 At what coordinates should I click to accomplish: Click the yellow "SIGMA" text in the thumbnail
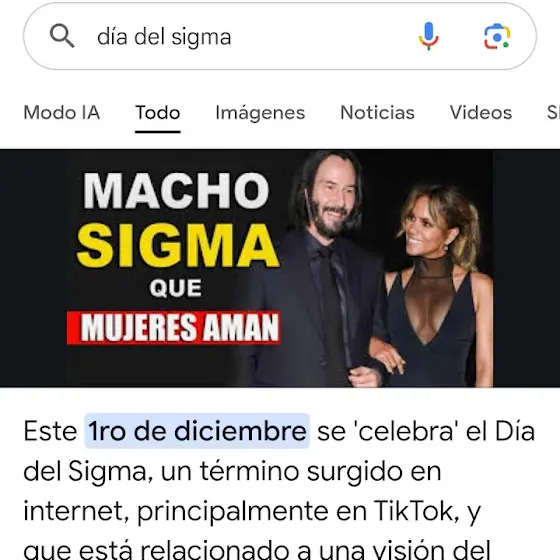tap(178, 246)
